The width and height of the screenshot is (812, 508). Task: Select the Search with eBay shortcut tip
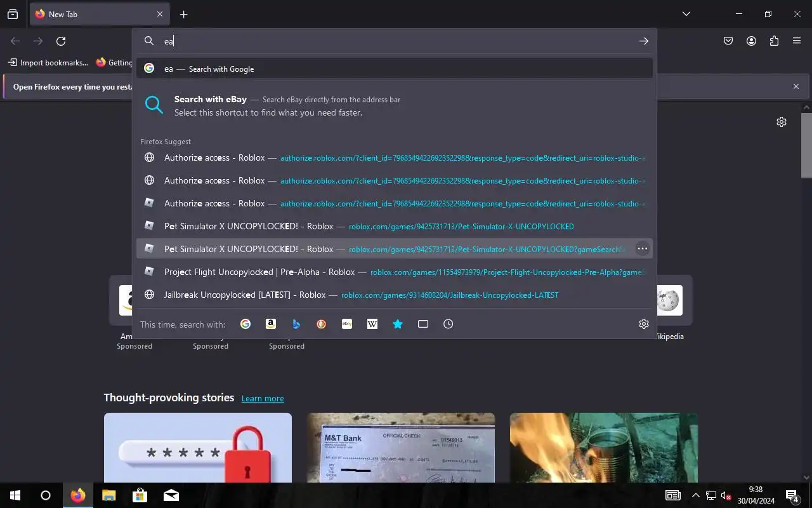[395, 105]
